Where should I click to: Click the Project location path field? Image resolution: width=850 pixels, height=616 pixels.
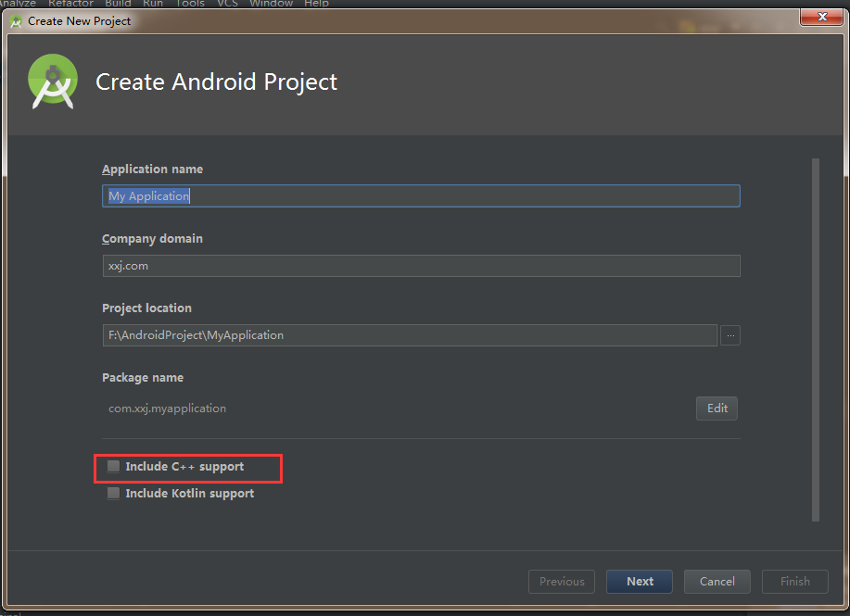point(410,335)
